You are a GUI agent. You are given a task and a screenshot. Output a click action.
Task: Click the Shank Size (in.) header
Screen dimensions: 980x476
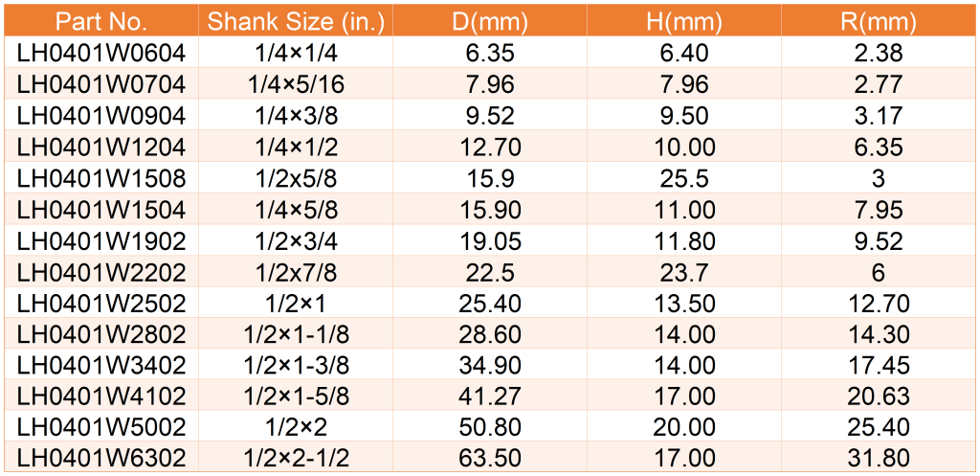click(x=296, y=21)
